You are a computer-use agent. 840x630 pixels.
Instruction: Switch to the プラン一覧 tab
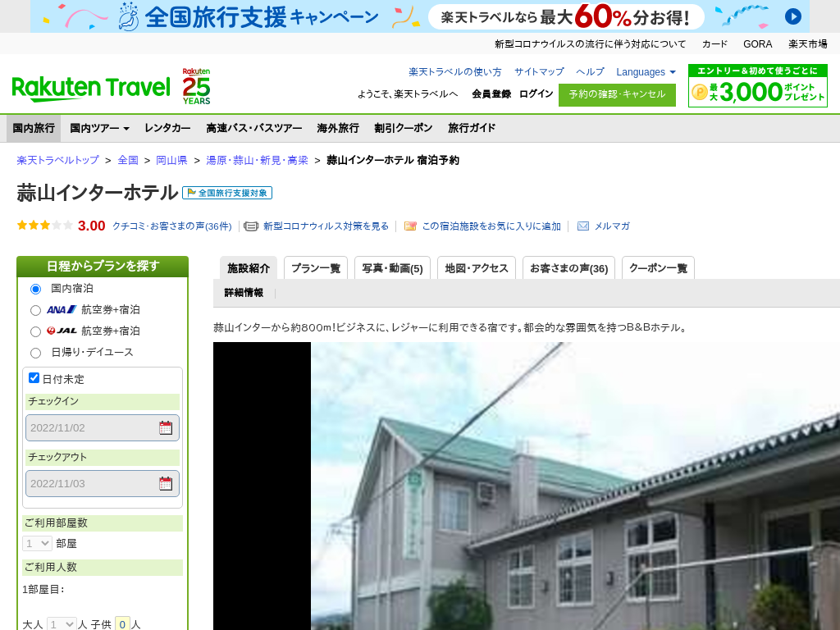coord(316,268)
